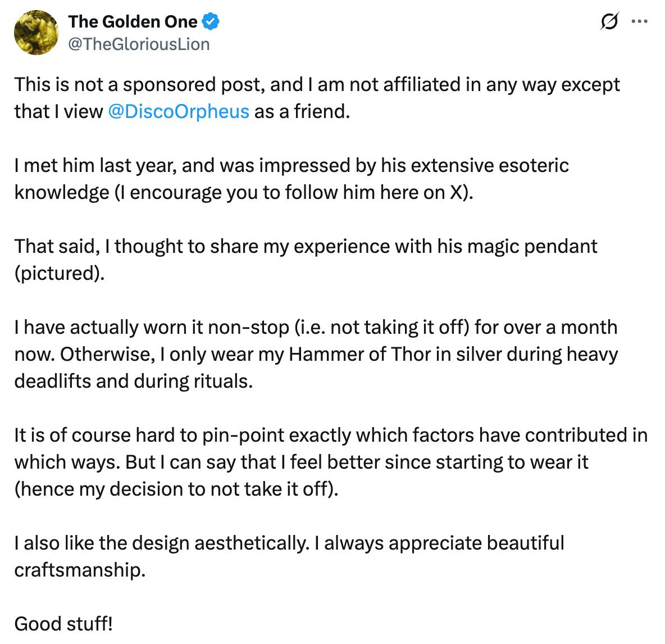Open the @TheGloriousLion handle link

pos(139,44)
